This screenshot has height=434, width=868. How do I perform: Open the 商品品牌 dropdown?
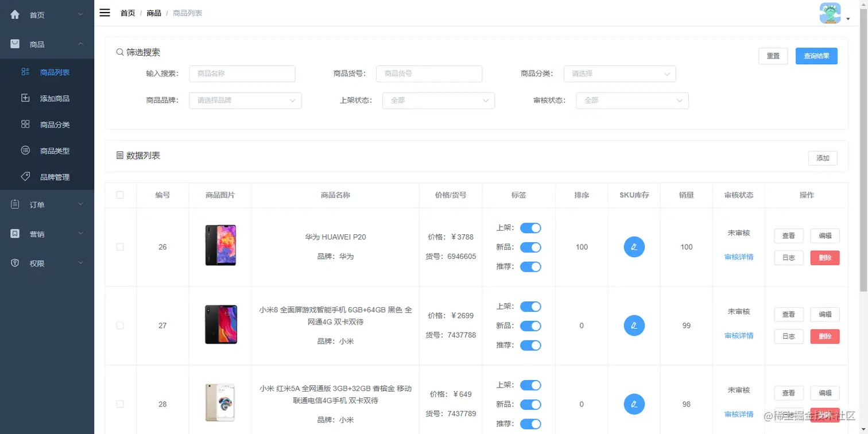pyautogui.click(x=245, y=100)
